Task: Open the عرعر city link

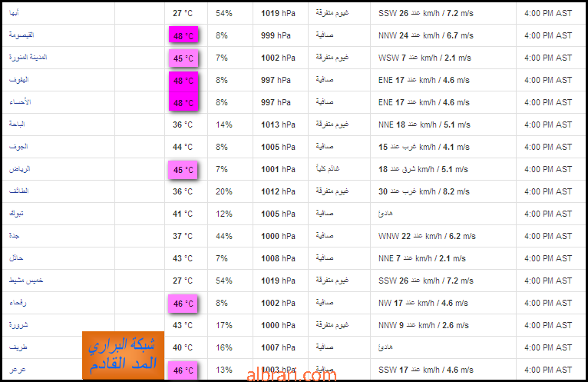Action: (17, 370)
